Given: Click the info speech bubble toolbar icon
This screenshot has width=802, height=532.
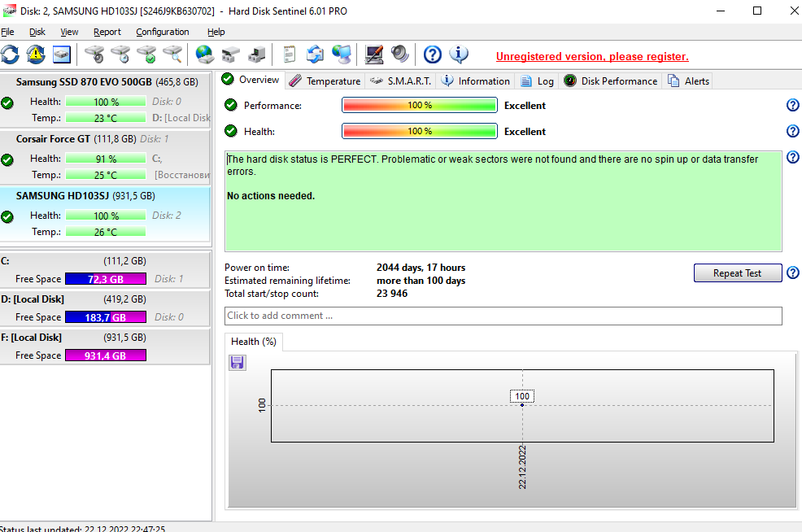Looking at the screenshot, I should click(459, 55).
